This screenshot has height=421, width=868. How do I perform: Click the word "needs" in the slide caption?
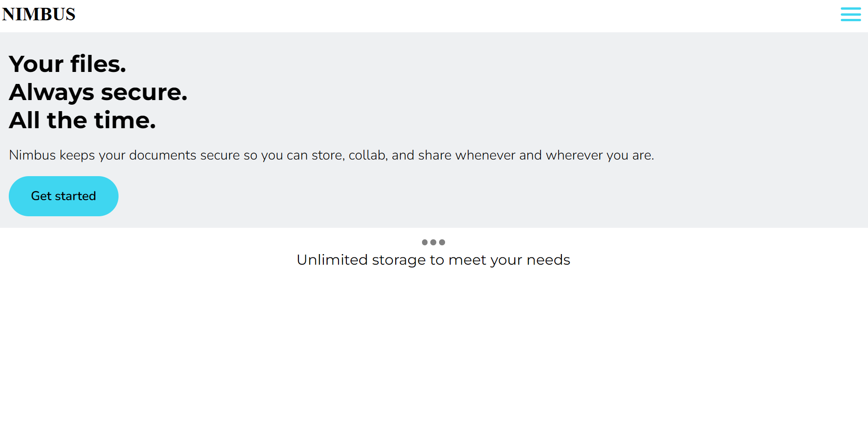548,260
